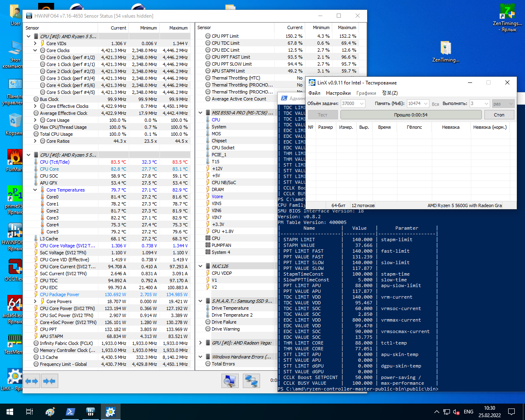The width and height of the screenshot is (525, 420).
Task: Expand the Core Usage row
Action: (x=35, y=120)
